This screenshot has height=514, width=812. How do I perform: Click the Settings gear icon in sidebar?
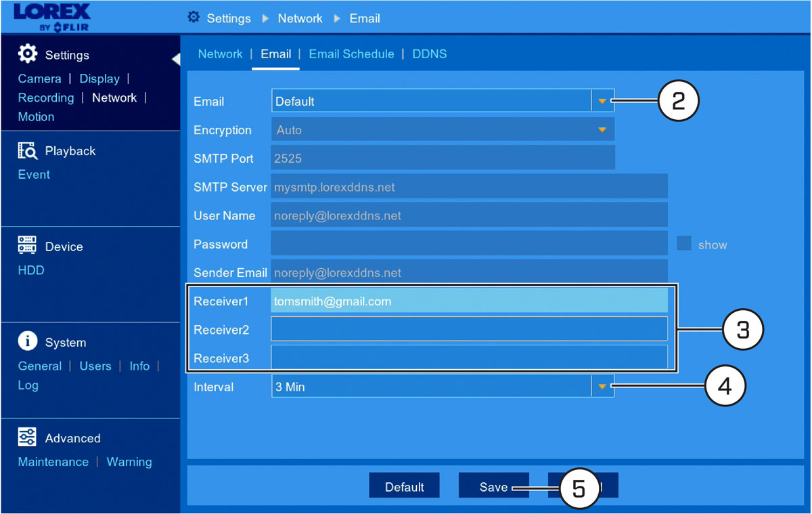pyautogui.click(x=28, y=54)
